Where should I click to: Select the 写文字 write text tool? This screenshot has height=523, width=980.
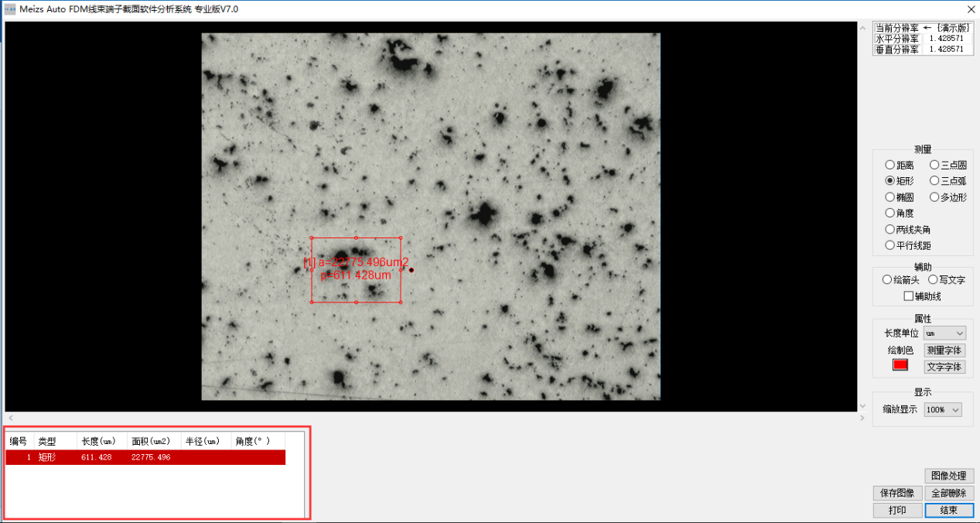[933, 279]
